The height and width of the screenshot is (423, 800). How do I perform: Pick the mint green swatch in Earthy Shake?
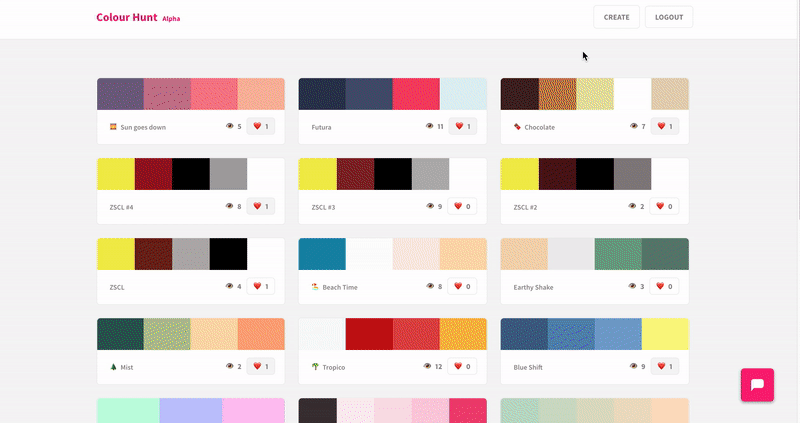coord(618,254)
